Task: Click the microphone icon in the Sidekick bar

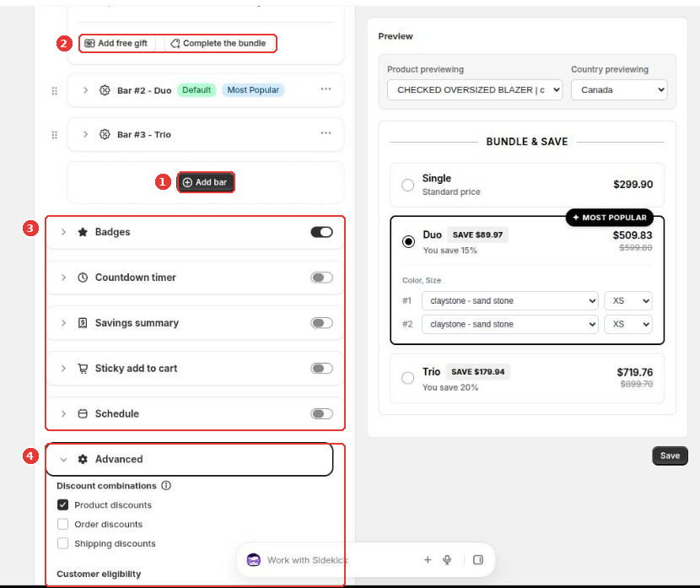Action: (x=447, y=560)
